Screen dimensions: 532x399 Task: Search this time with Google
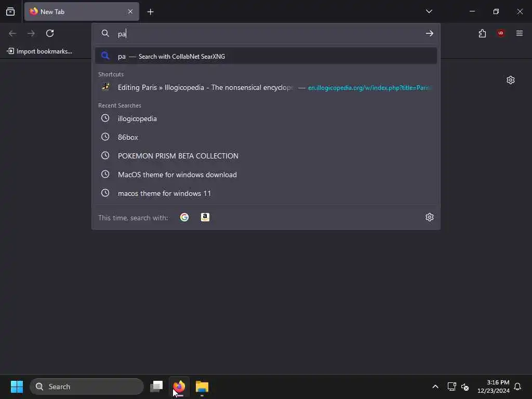(x=184, y=217)
